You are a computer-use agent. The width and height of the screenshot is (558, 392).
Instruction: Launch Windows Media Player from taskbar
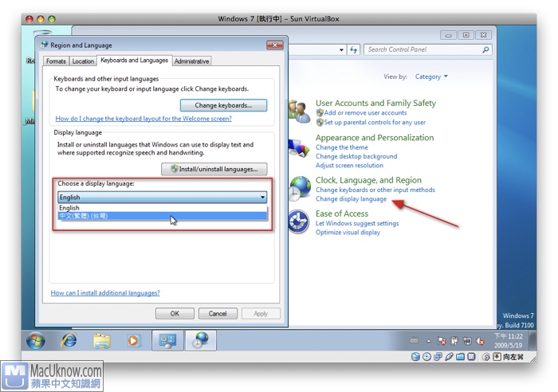133,341
